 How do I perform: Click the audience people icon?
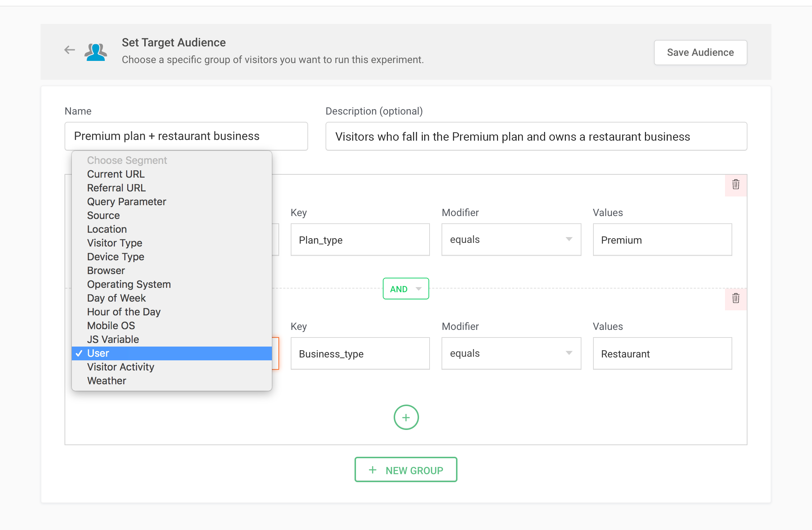tap(96, 52)
